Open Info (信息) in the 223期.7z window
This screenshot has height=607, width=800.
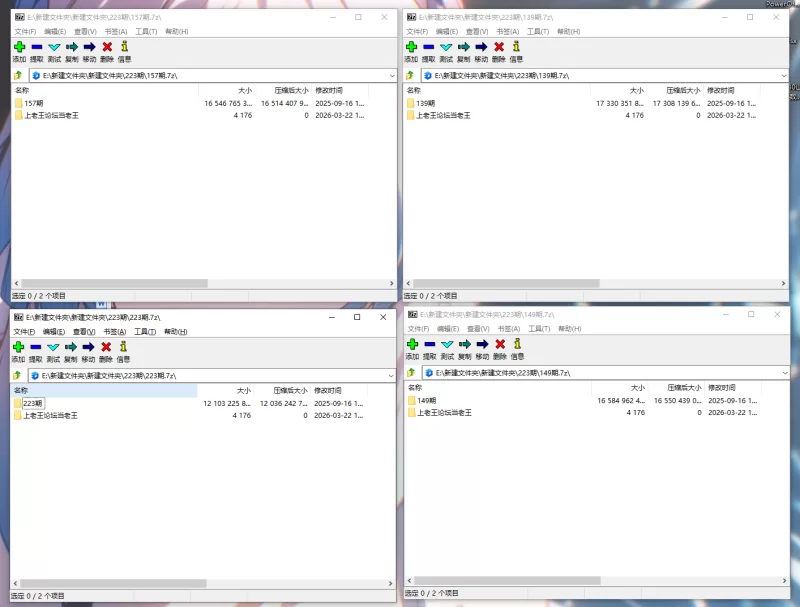coord(124,346)
